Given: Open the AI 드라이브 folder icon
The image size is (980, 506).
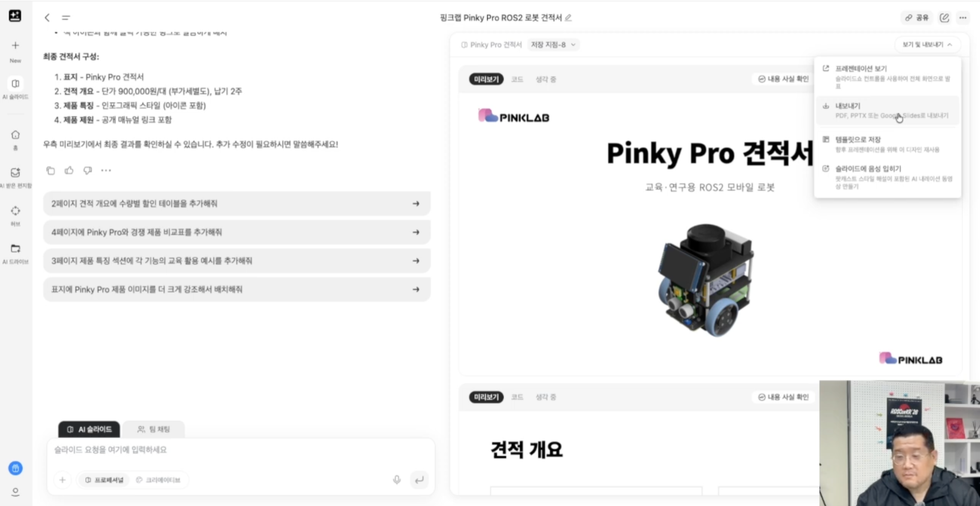Looking at the screenshot, I should point(15,248).
